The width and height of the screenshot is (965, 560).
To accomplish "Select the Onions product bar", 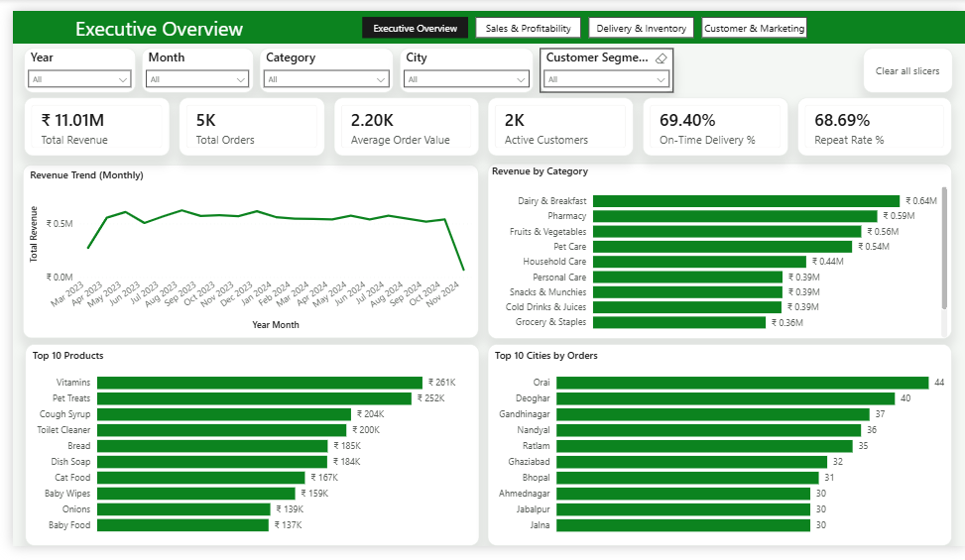I will [183, 509].
